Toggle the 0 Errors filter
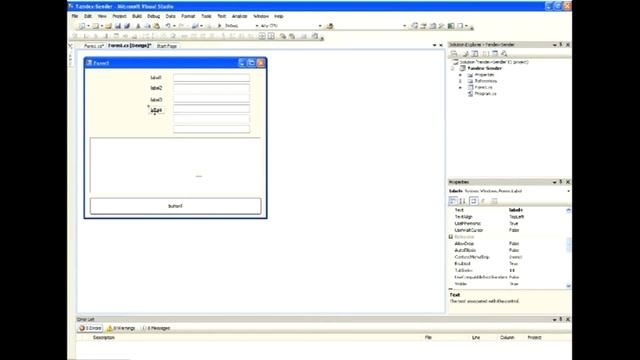This screenshot has width=640, height=360. [x=90, y=328]
